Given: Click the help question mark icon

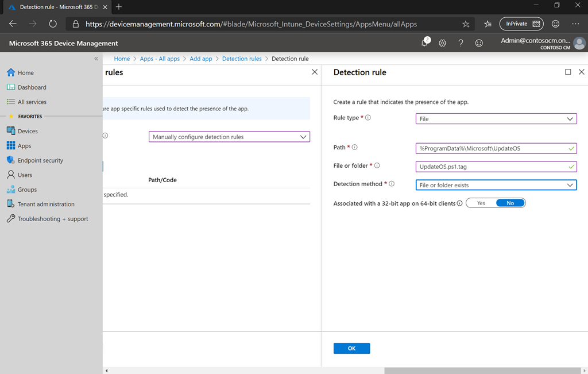Looking at the screenshot, I should 461,43.
